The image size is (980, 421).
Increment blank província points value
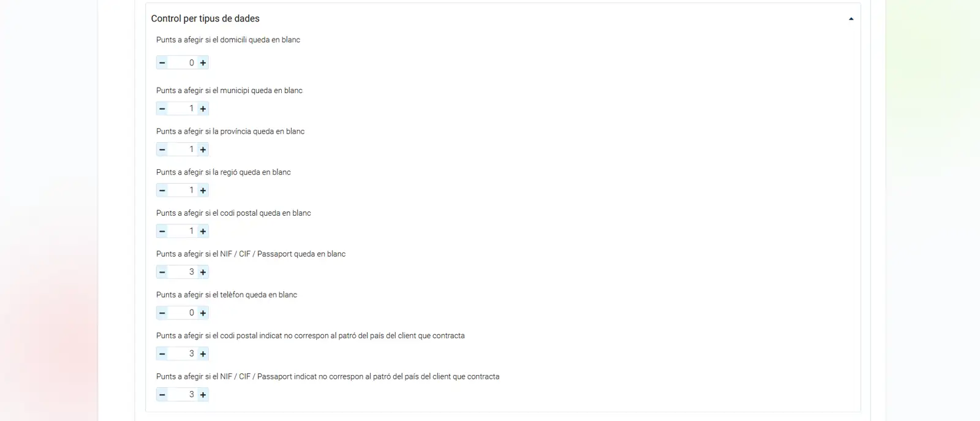[x=203, y=150]
